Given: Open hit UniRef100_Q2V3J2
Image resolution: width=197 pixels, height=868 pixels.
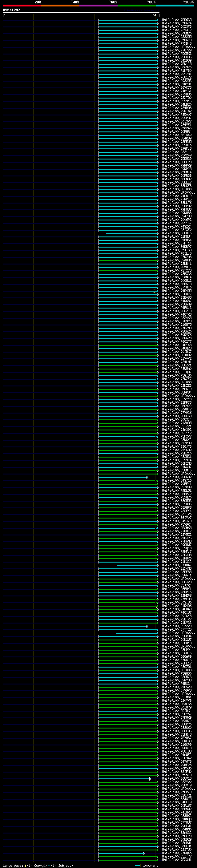Looking at the screenshot, I should click(176, 30).
